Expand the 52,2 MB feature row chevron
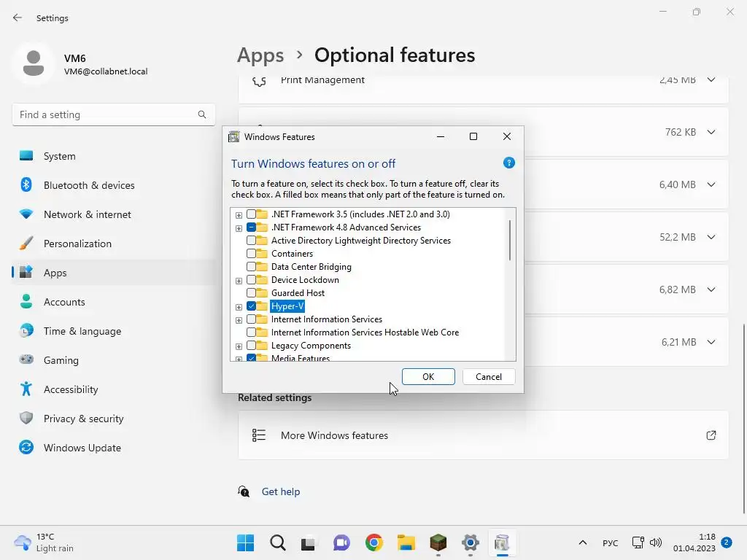The width and height of the screenshot is (747, 560). pyautogui.click(x=711, y=237)
